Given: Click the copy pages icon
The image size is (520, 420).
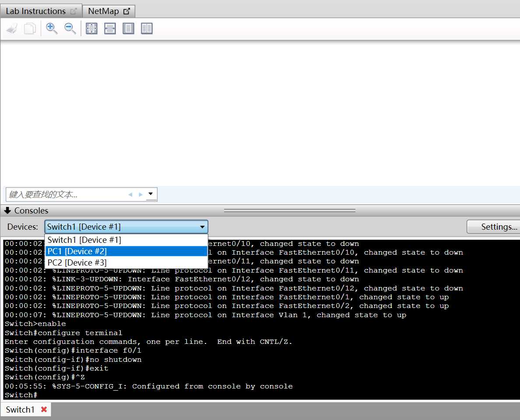Looking at the screenshot, I should point(30,28).
